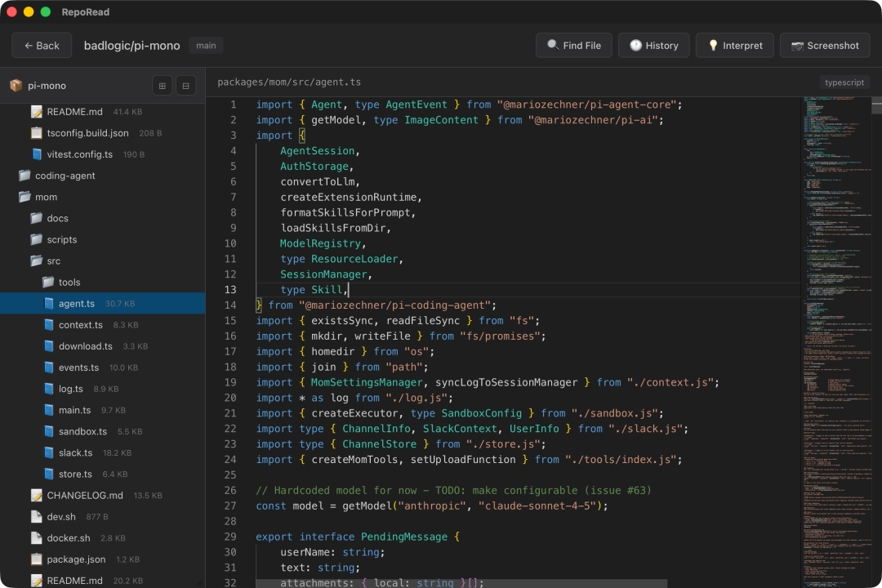The height and width of the screenshot is (588, 882).
Task: Click the file icon beside dev.sh
Action: (37, 516)
